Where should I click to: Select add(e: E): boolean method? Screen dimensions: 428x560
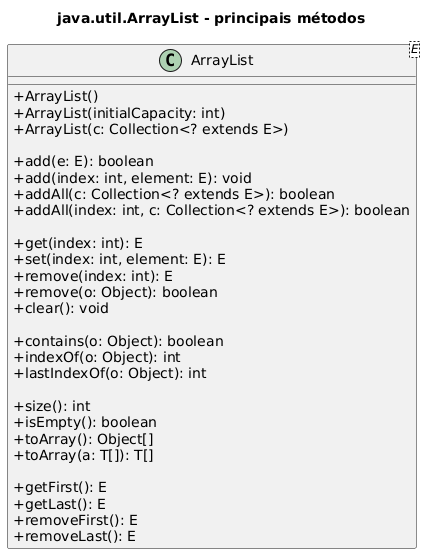84,161
